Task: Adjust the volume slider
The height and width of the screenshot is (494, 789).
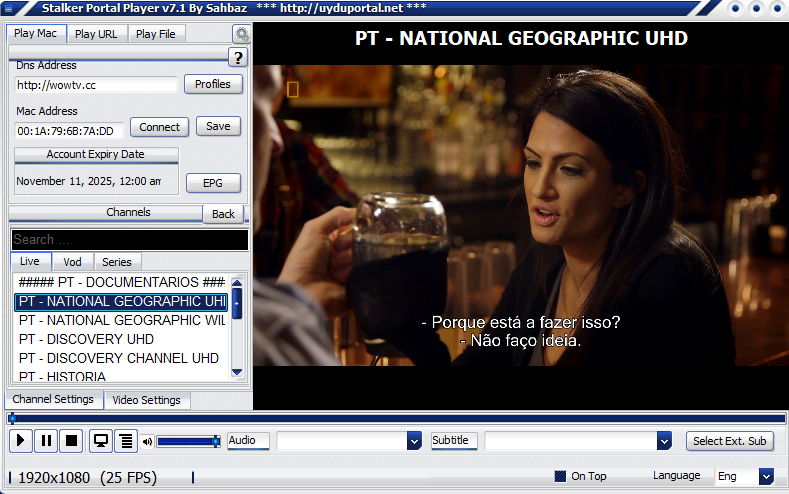Action: click(x=188, y=442)
